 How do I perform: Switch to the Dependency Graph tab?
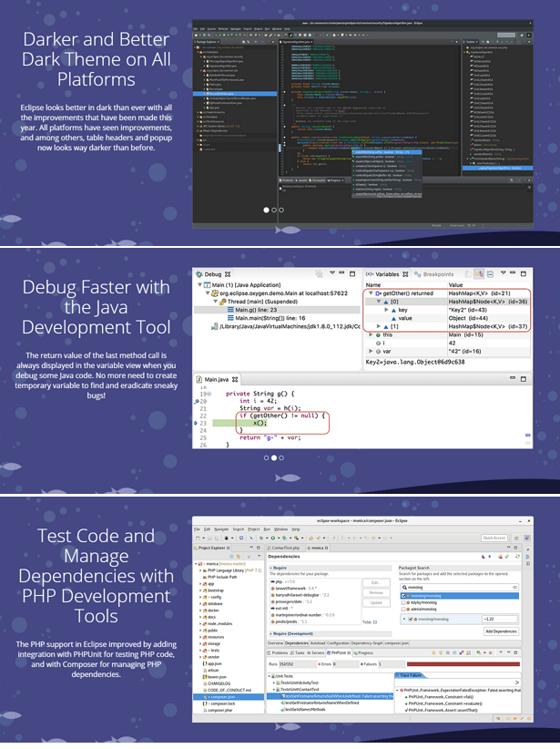369,643
